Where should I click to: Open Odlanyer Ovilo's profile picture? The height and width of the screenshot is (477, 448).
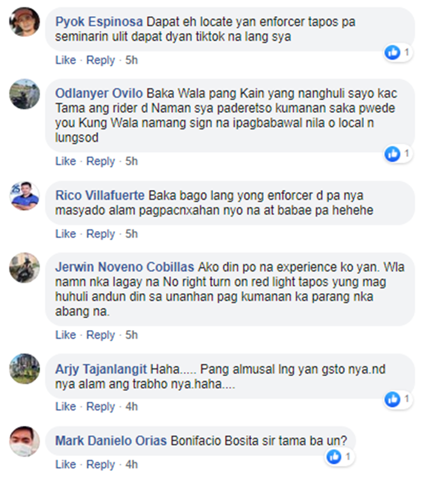tap(24, 94)
